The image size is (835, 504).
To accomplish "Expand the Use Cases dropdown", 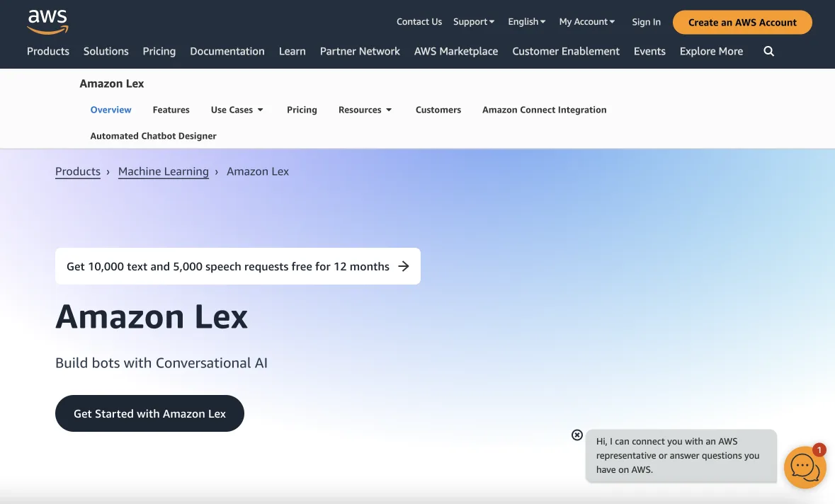I will (x=237, y=110).
